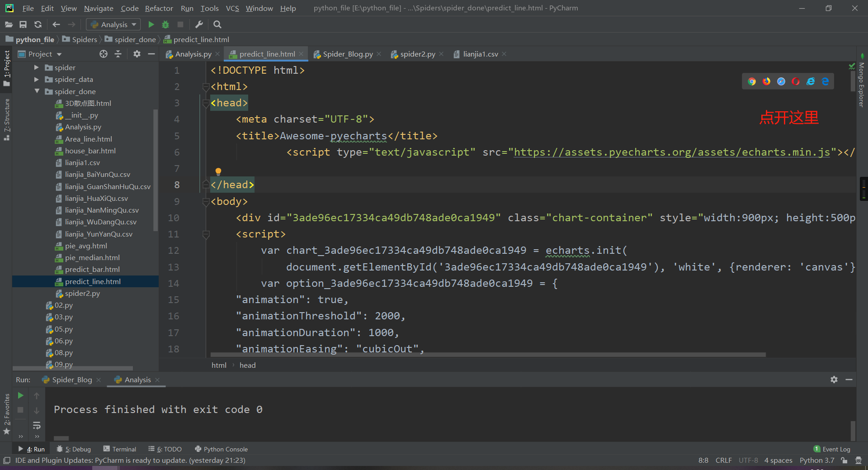The width and height of the screenshot is (868, 470).
Task: Expand the spider_data folder
Action: click(37, 79)
